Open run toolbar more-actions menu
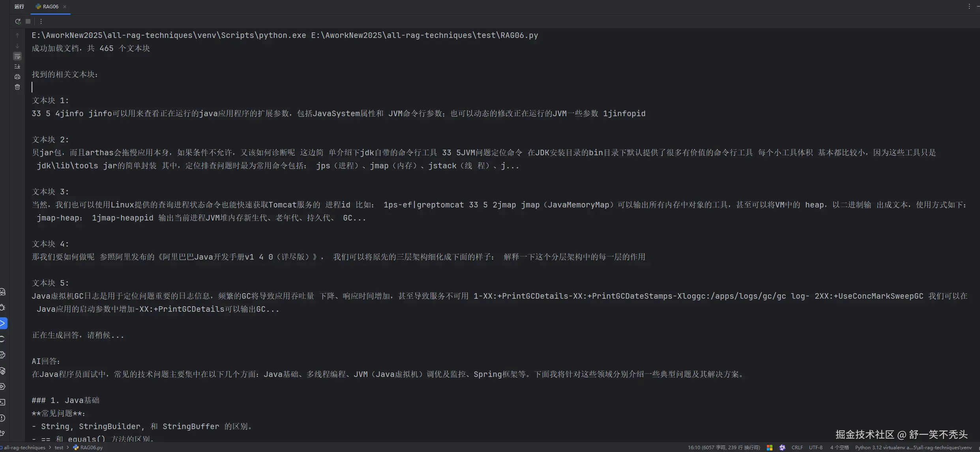This screenshot has width=980, height=452. coord(41,21)
